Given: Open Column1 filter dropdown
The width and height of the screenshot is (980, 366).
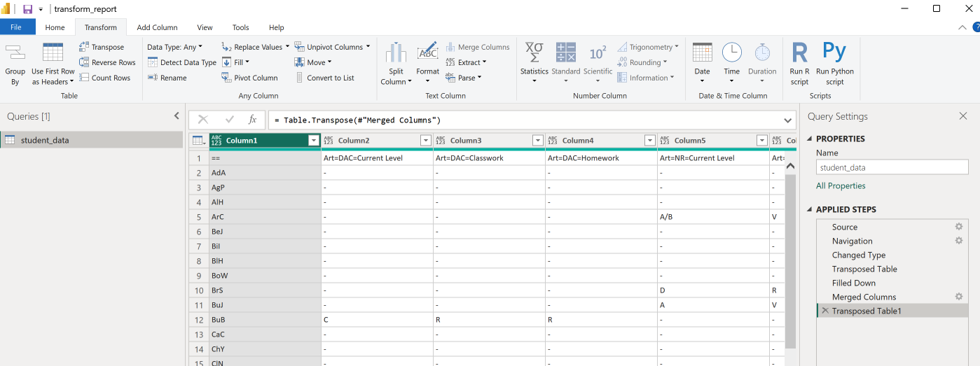Looking at the screenshot, I should point(313,141).
